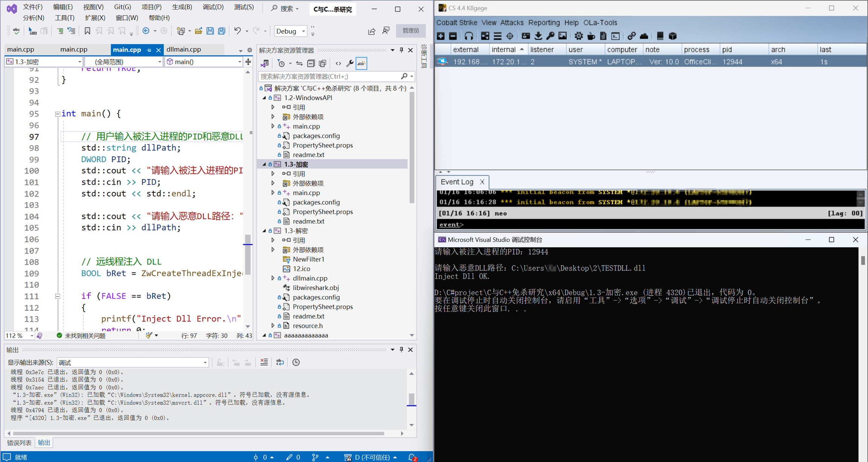Click the coffee cup Java applet icon
The height and width of the screenshot is (462, 868).
click(x=591, y=36)
